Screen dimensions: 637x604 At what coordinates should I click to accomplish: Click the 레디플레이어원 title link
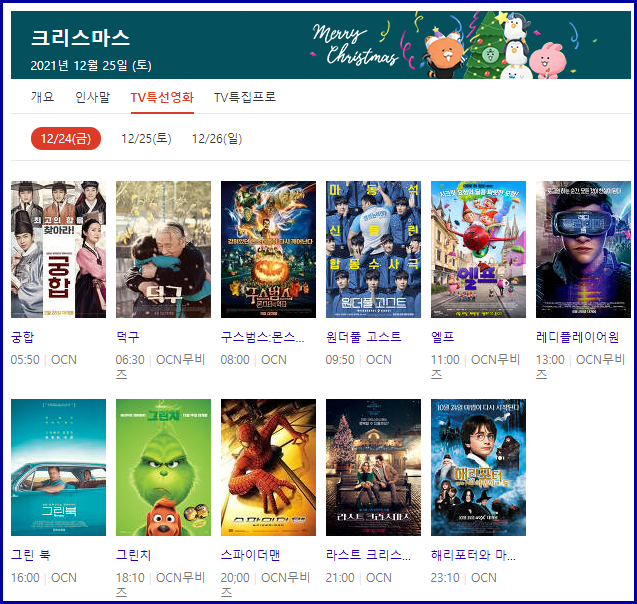pyautogui.click(x=577, y=337)
